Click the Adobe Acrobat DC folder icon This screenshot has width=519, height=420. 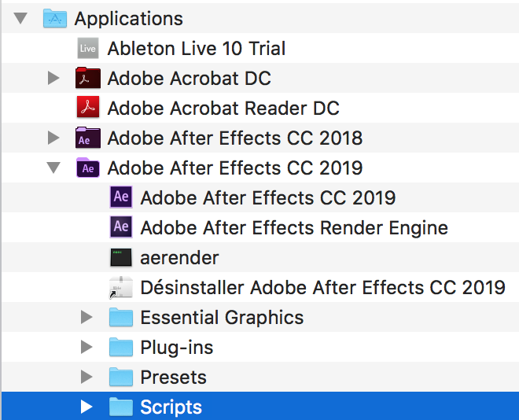click(x=88, y=79)
